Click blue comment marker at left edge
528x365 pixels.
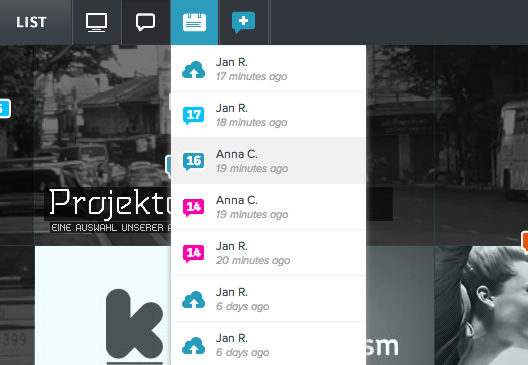click(x=5, y=108)
